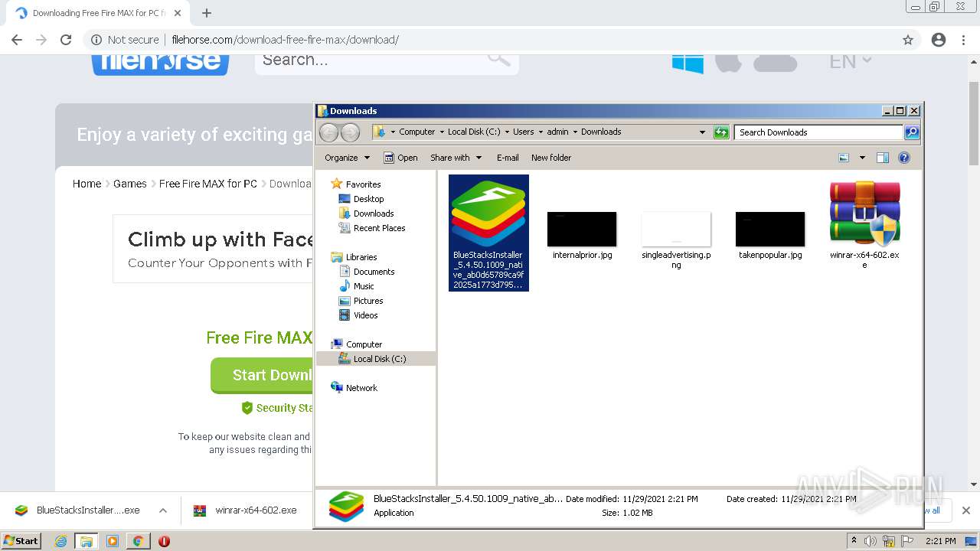This screenshot has width=980, height=551.
Task: Open a new Chrome tab
Action: [x=207, y=13]
